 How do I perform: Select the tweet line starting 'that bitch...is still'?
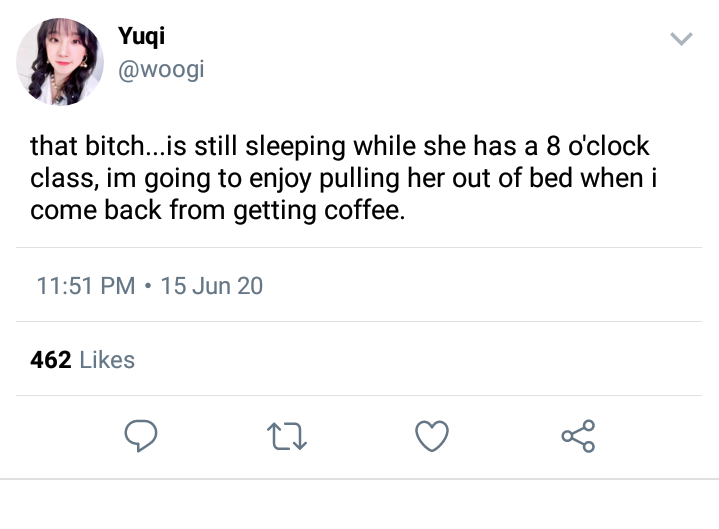click(x=340, y=146)
